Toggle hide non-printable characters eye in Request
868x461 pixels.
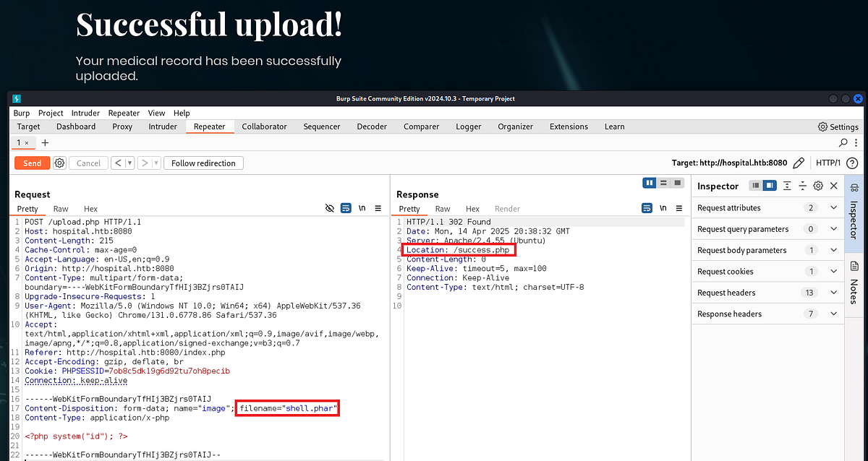coord(330,209)
